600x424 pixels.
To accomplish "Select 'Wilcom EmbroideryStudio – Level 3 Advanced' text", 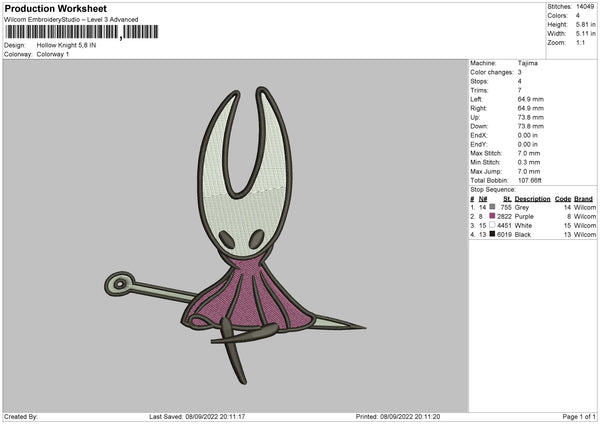I will pos(71,20).
